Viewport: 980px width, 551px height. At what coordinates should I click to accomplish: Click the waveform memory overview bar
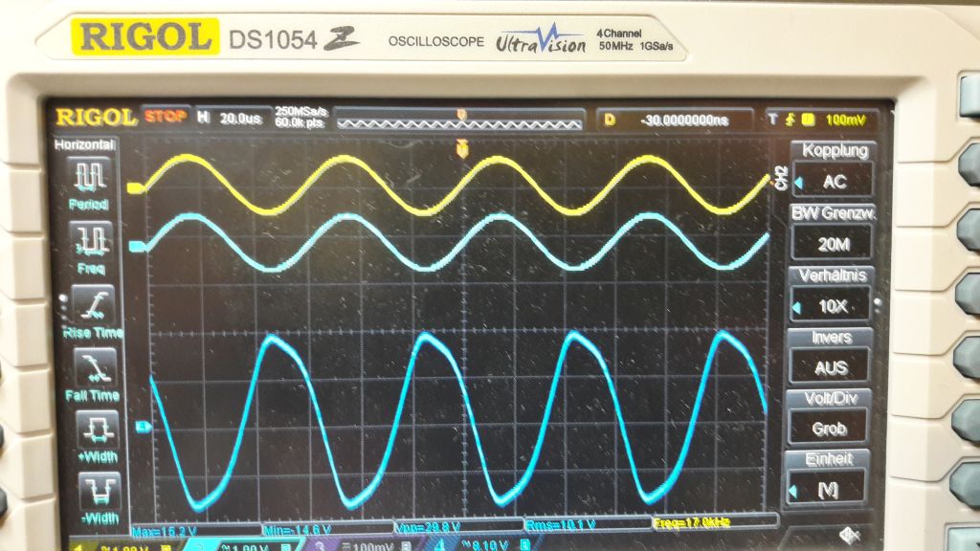coord(460,120)
